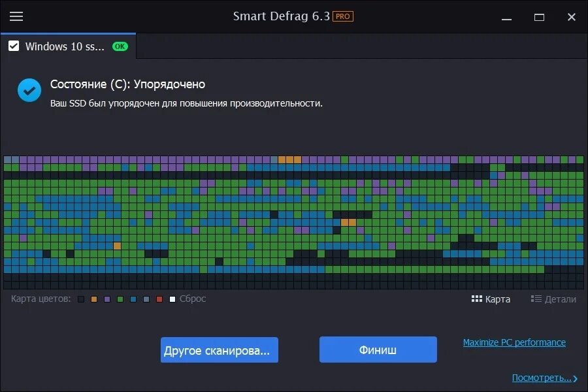The width and height of the screenshot is (588, 392).
Task: Click the Другое сканирова... button
Action: tap(220, 350)
